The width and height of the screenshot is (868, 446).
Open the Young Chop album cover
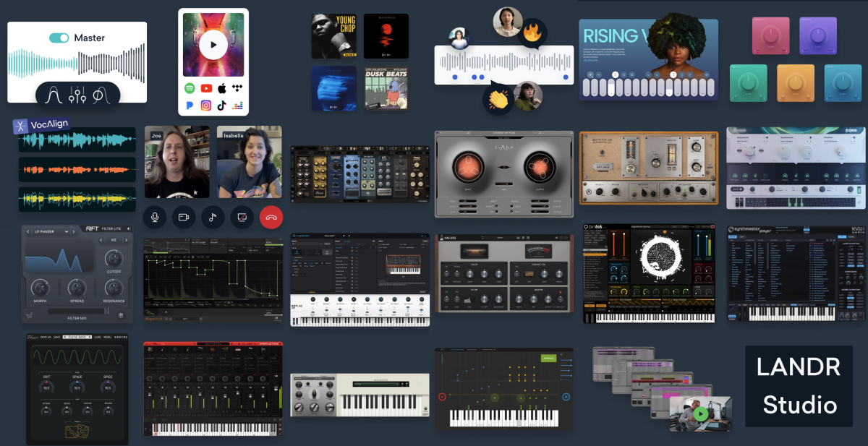(334, 37)
